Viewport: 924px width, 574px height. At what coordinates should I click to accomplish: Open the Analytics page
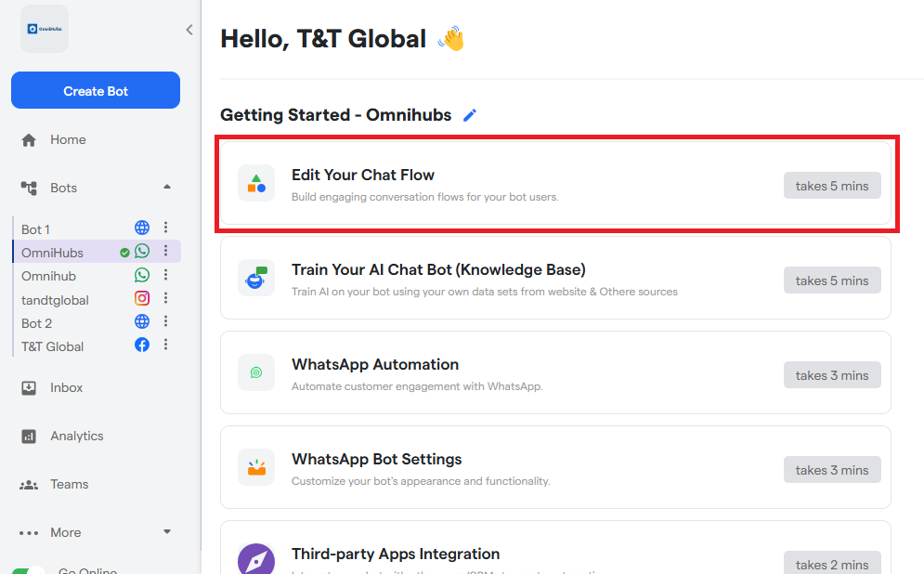(x=76, y=436)
